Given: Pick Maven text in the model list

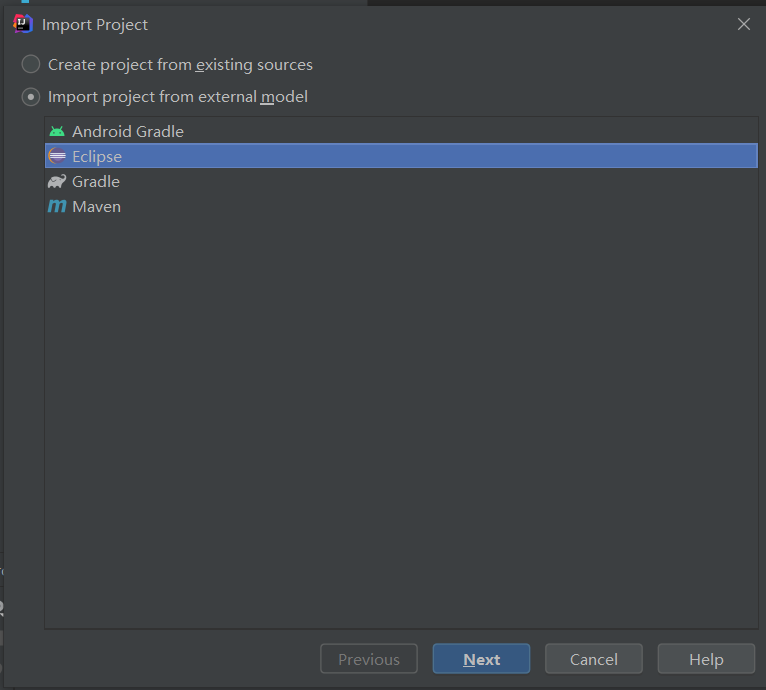Looking at the screenshot, I should 96,206.
